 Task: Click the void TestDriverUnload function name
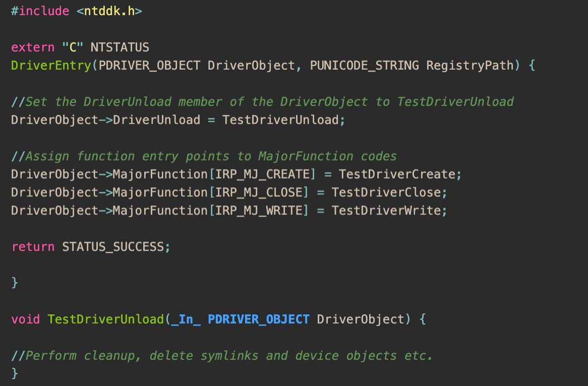click(x=106, y=319)
